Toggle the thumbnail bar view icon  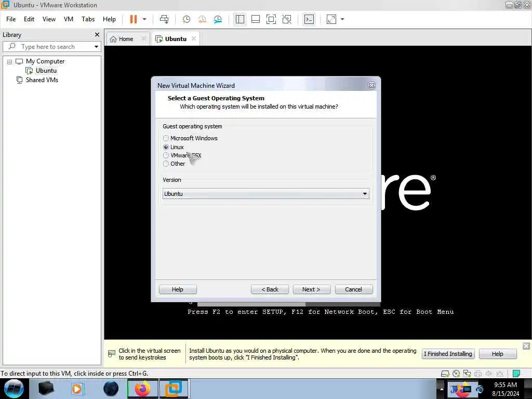coord(256,19)
